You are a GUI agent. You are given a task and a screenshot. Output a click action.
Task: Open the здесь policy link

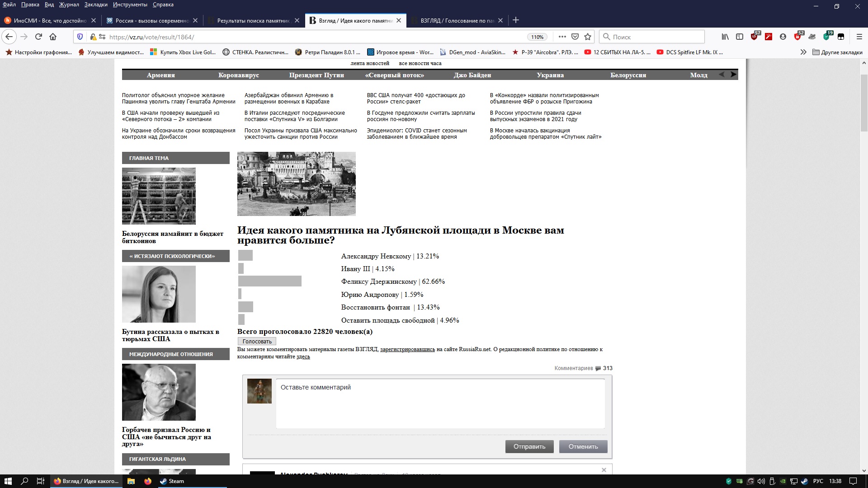point(303,357)
